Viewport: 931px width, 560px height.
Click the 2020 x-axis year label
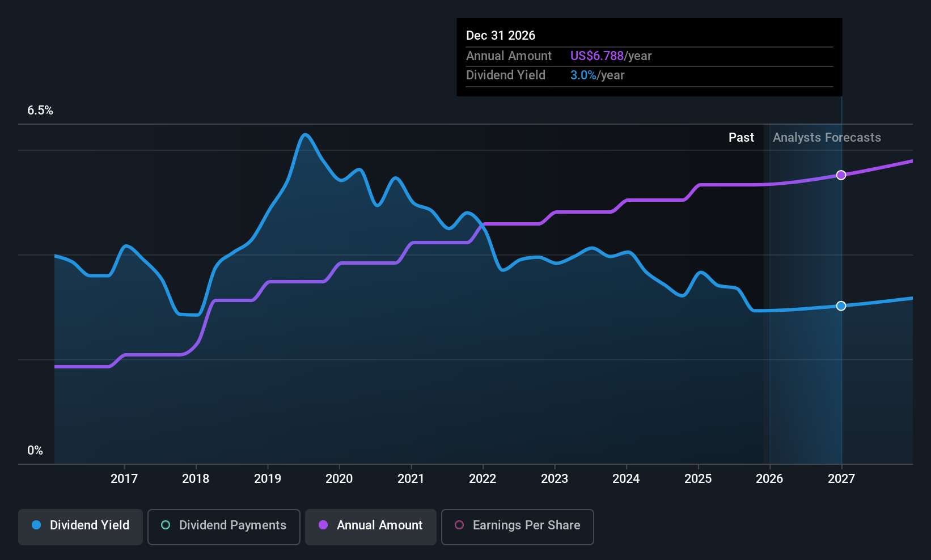coord(339,479)
